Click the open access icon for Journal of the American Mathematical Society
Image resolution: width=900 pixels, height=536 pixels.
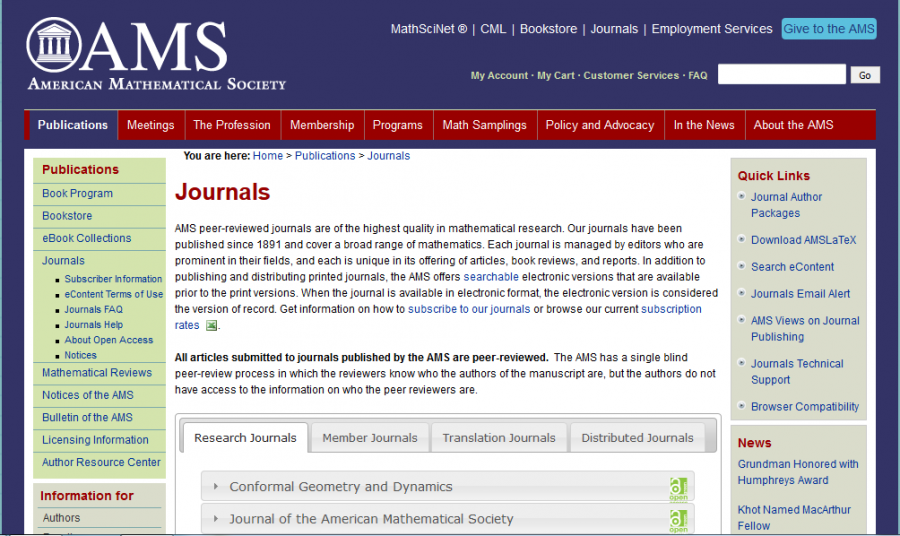678,521
